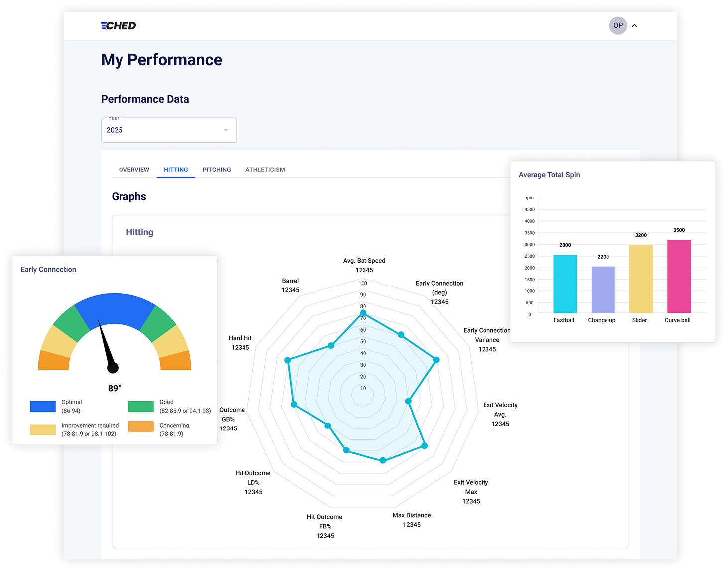Click the pink Curve ball bar
Screen dimensions: 728x571
click(x=679, y=277)
